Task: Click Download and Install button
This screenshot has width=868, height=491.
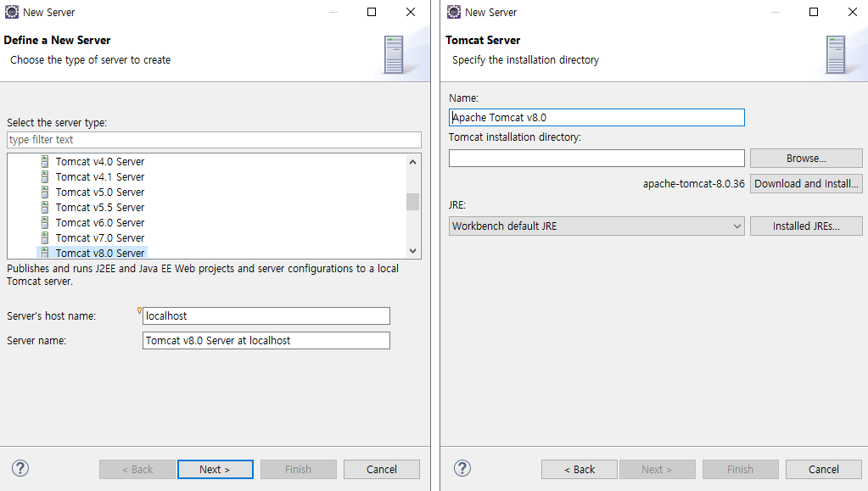Action: point(806,184)
